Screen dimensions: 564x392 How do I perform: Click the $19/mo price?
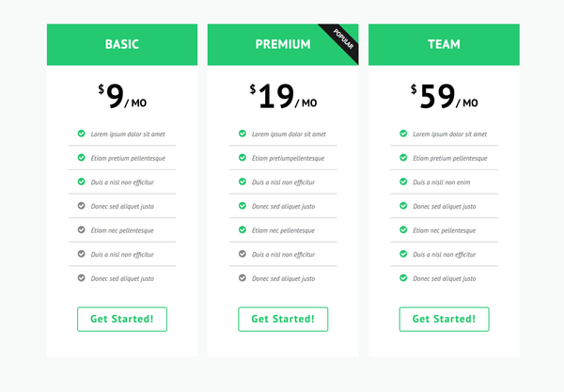pos(283,96)
